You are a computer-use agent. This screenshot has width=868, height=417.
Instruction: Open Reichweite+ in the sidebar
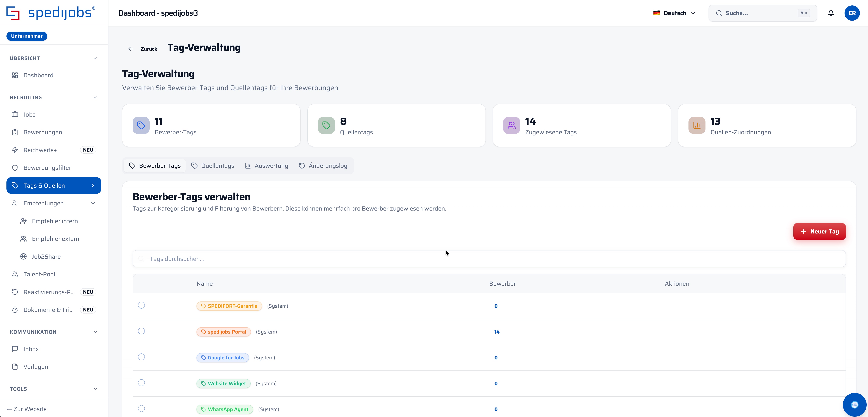point(54,150)
